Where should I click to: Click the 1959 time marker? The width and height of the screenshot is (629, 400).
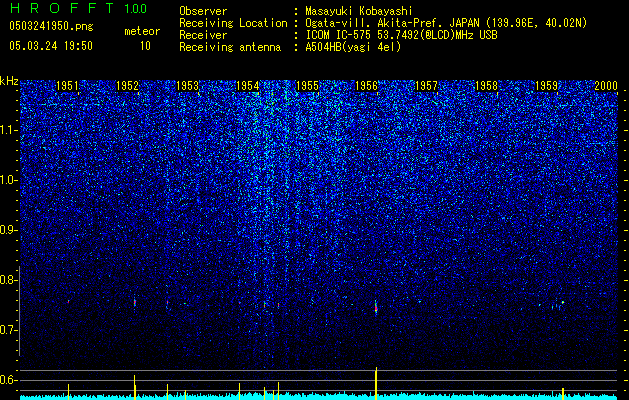(546, 85)
